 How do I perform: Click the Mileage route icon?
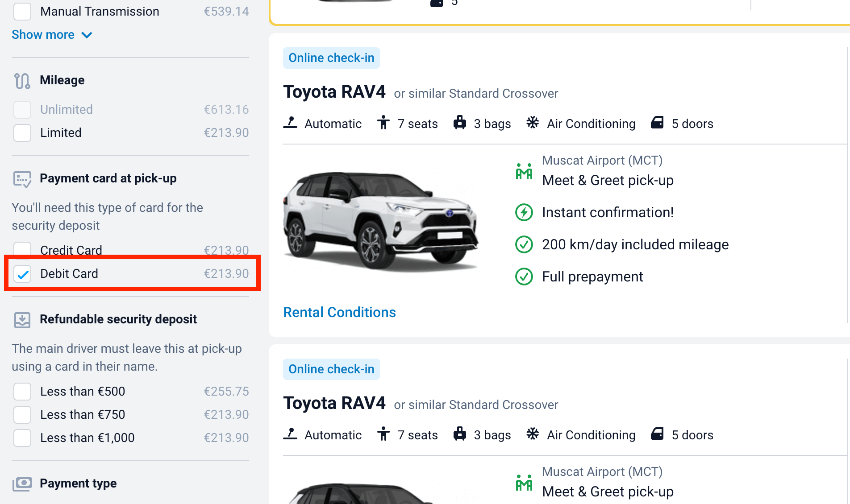click(x=22, y=81)
